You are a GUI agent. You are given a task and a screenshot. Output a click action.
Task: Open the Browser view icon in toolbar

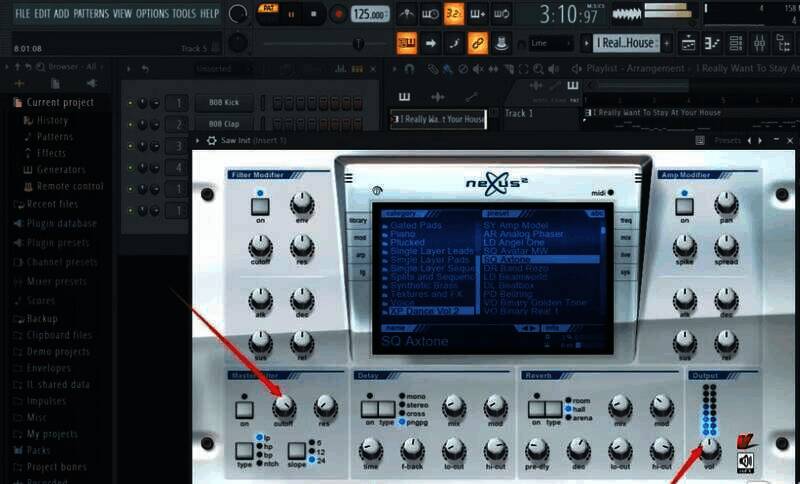(783, 43)
